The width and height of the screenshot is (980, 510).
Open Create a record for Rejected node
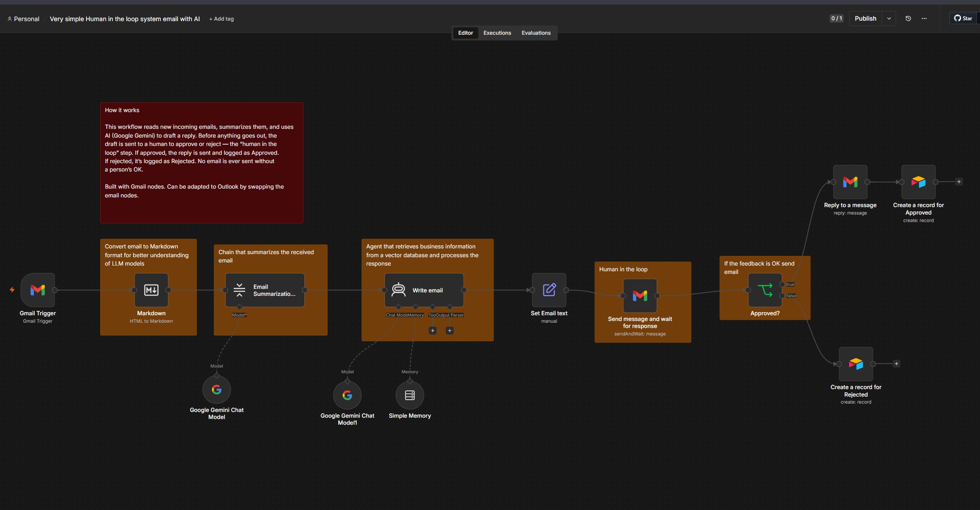pos(856,364)
